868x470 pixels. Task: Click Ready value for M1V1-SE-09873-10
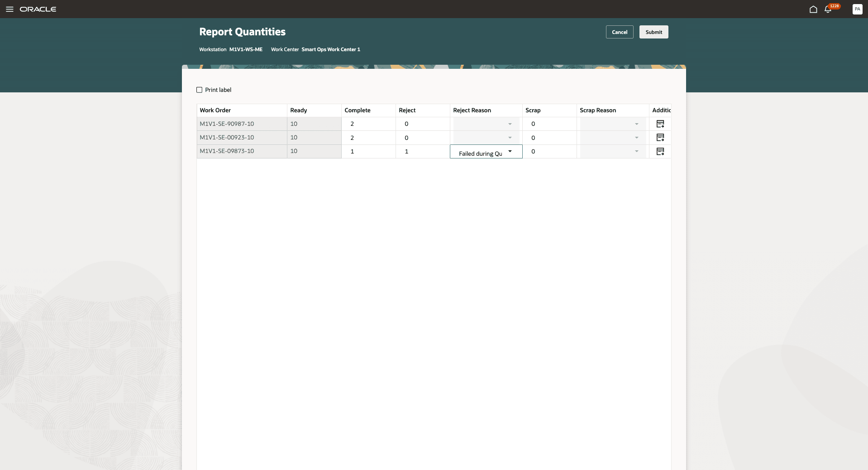[x=314, y=151]
